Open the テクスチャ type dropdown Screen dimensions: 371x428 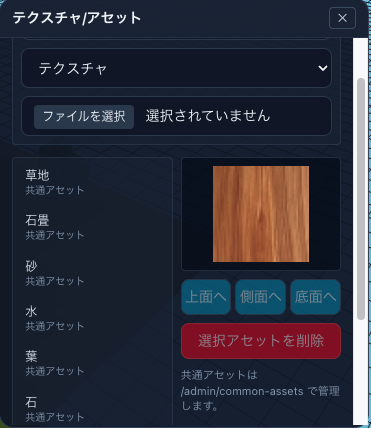[176, 68]
